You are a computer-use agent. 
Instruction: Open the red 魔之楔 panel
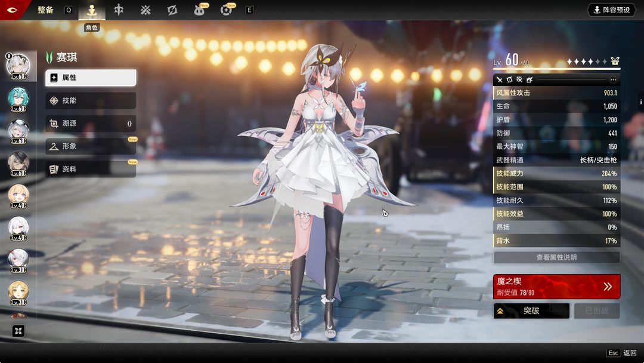556,287
